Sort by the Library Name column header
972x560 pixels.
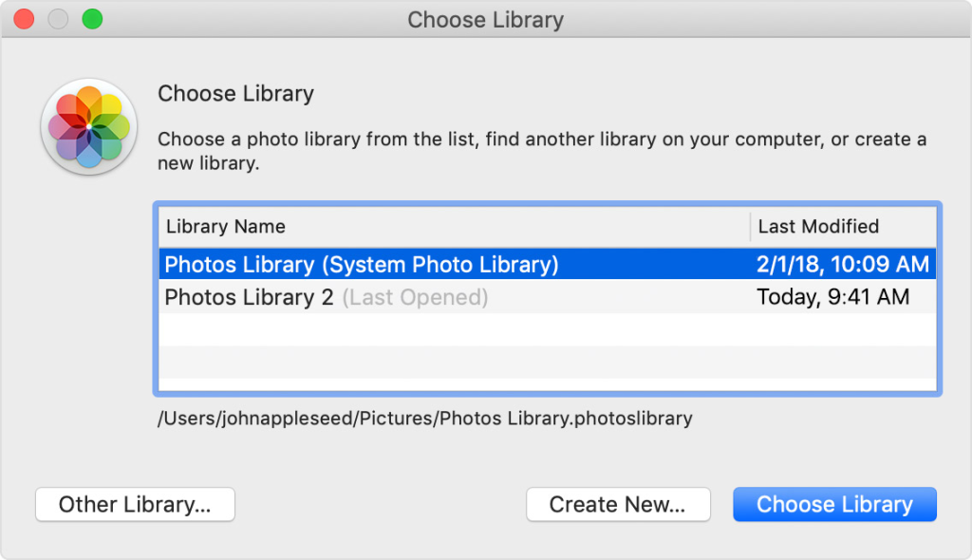(226, 227)
